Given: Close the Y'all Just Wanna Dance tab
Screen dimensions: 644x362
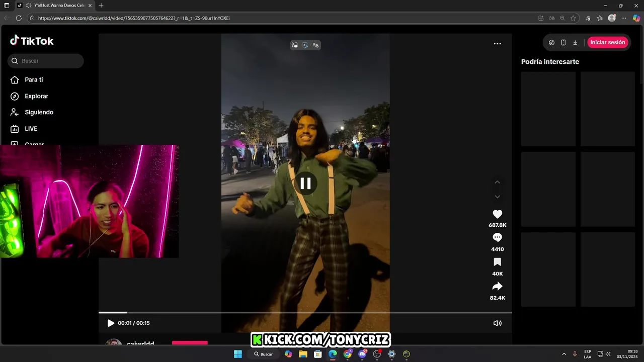Looking at the screenshot, I should click(90, 6).
